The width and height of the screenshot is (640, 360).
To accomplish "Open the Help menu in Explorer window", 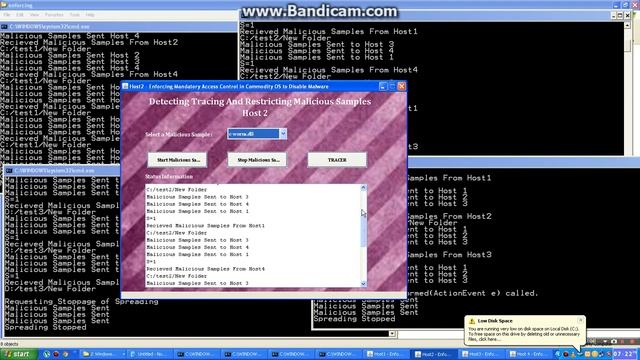I will pos(90,15).
